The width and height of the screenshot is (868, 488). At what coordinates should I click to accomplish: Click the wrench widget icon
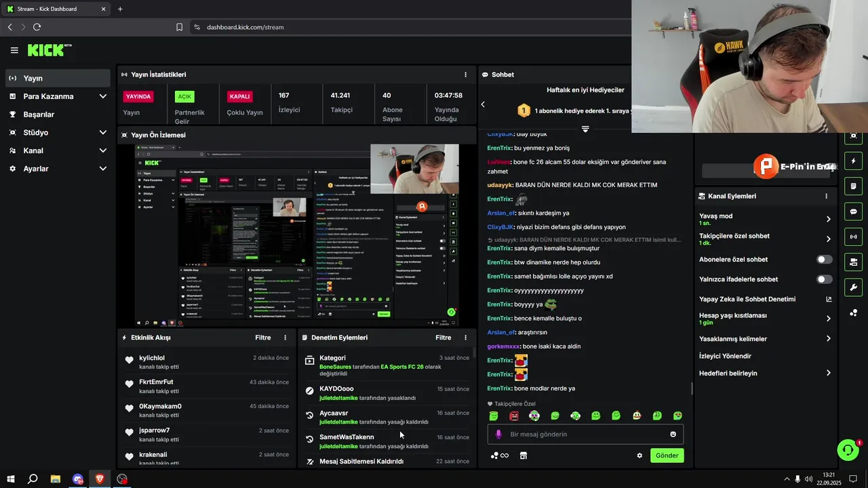coord(853,287)
